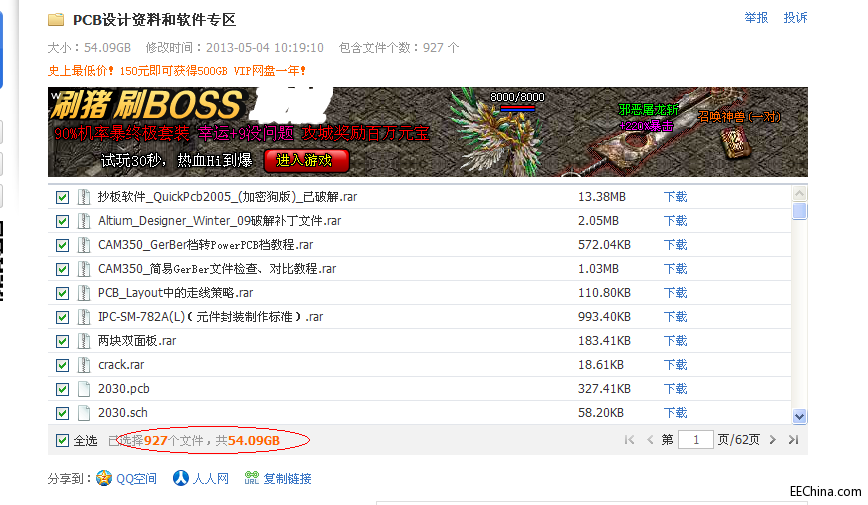This screenshot has height=505, width=868.
Task: Click 下载 for crack.rar
Action: tap(675, 365)
